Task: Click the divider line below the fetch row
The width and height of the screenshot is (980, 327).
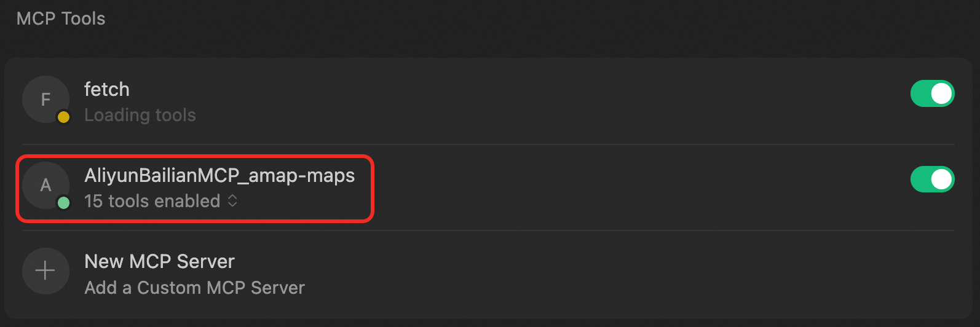Action: [488, 144]
